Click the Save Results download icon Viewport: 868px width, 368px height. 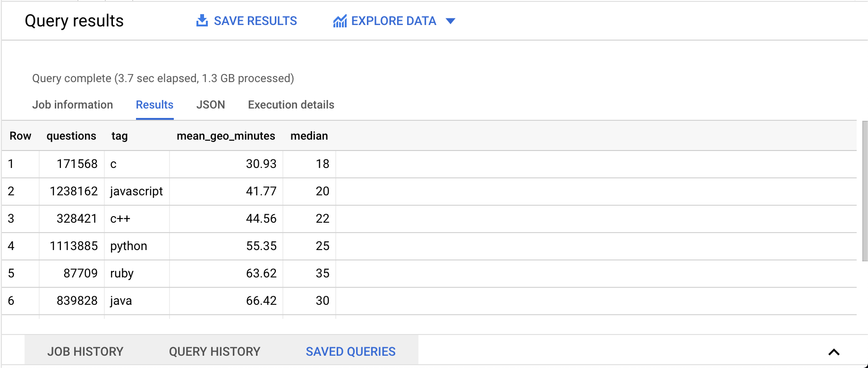[x=202, y=21]
